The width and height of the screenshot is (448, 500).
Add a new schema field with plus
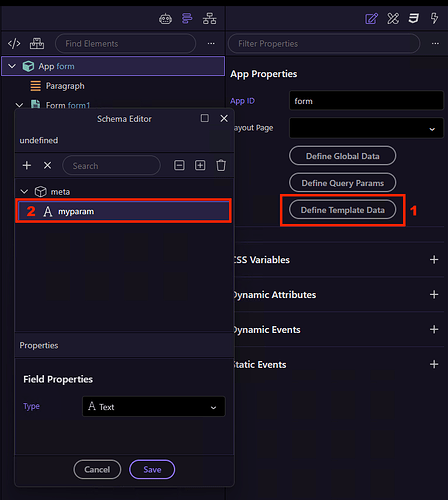pyautogui.click(x=27, y=165)
